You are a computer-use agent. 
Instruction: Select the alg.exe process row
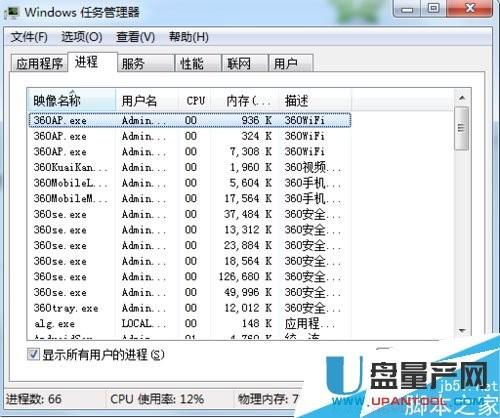coord(190,323)
